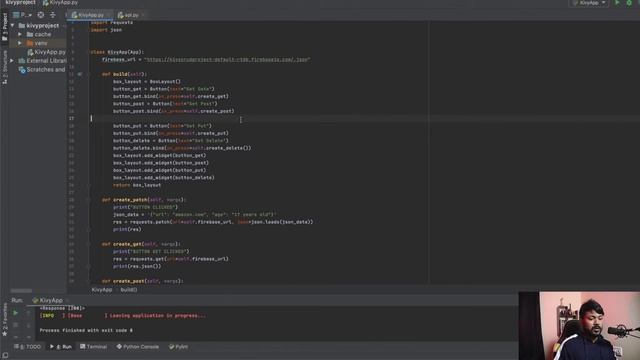Open the KivyApp run configuration dropdown
This screenshot has height=360, width=640.
pos(589,3)
